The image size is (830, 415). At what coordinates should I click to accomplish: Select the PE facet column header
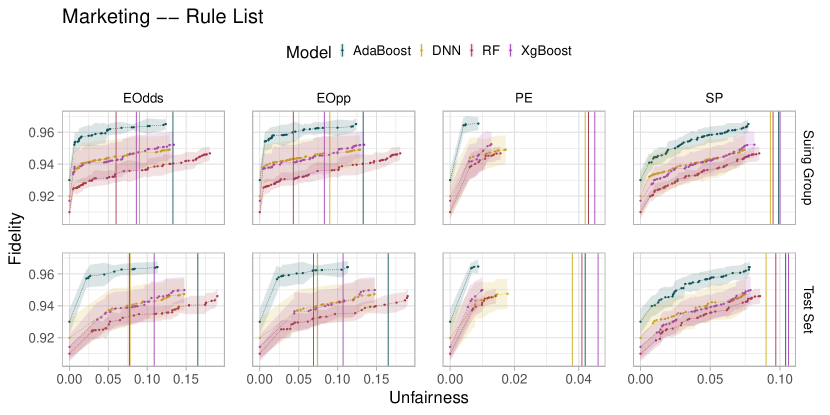[524, 98]
